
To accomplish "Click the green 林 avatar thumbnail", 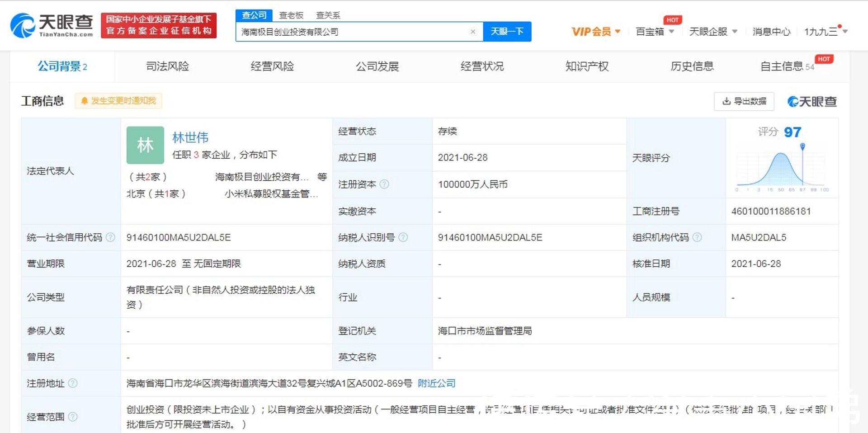I will coord(145,145).
